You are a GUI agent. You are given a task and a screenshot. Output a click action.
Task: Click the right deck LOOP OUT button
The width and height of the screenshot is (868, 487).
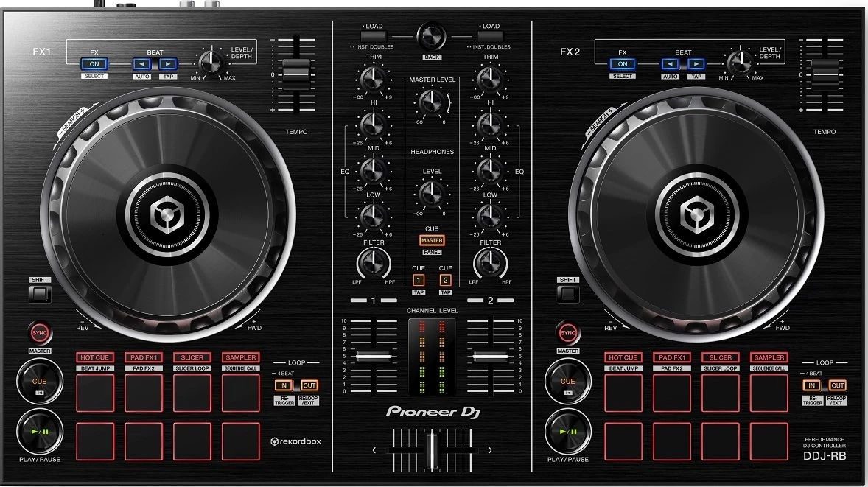(837, 385)
